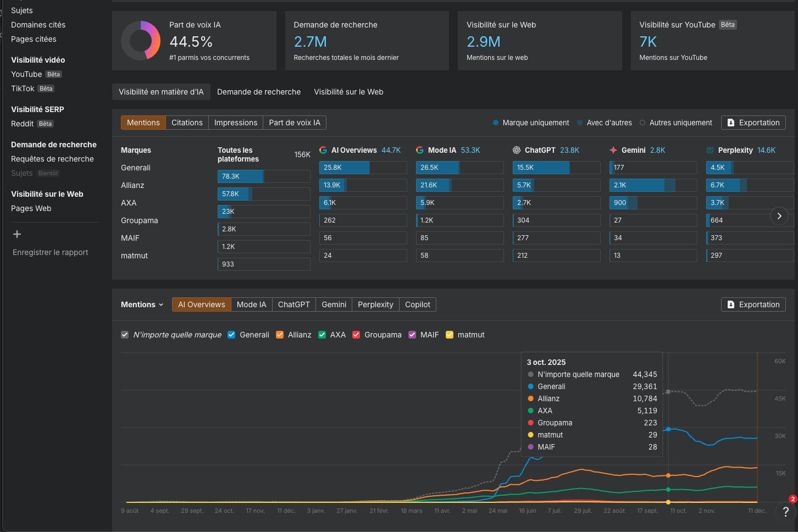Click the Gemini sparkle icon in header
Screen dimensions: 798x532
613,150
